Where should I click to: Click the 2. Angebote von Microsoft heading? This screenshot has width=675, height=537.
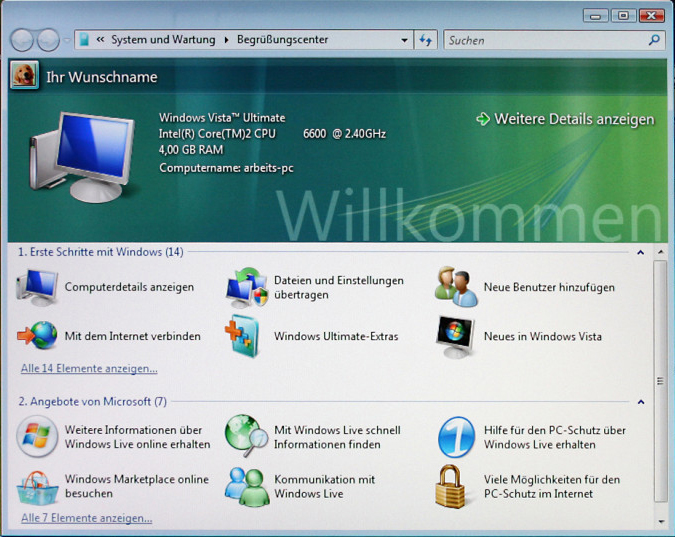tap(92, 401)
